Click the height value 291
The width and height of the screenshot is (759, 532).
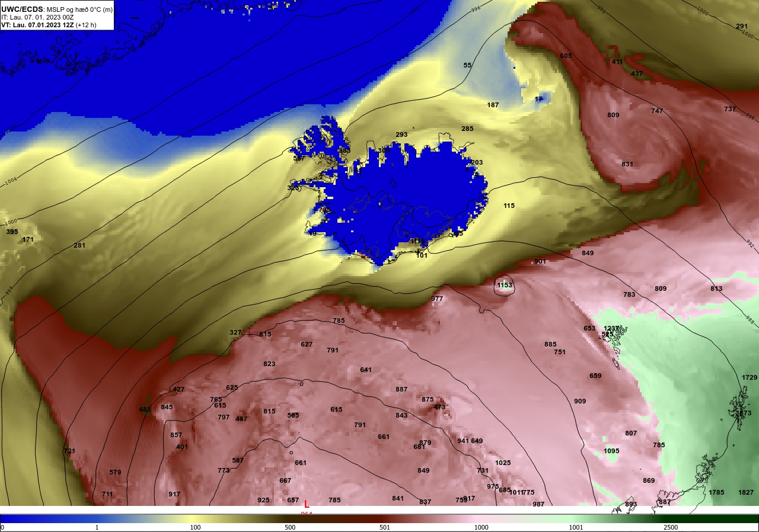[742, 26]
